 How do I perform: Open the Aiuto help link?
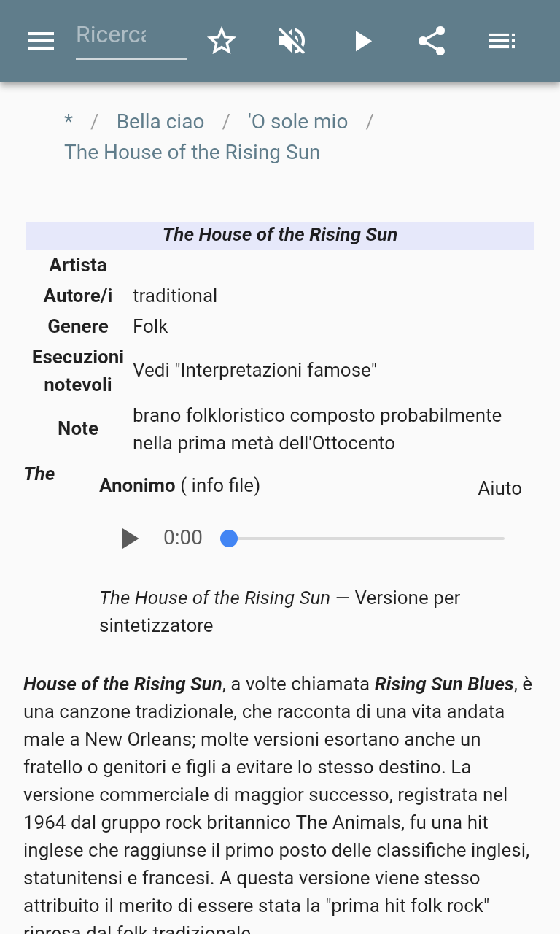499,488
